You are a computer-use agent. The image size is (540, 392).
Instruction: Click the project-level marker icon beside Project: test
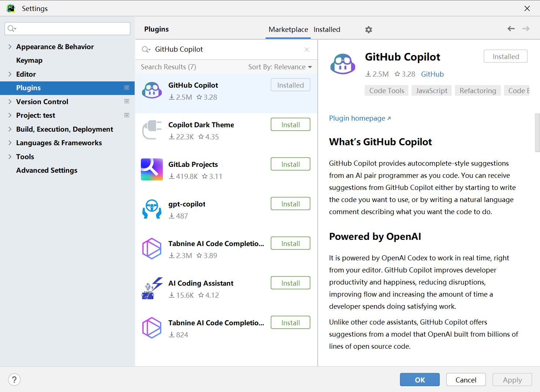(x=127, y=115)
